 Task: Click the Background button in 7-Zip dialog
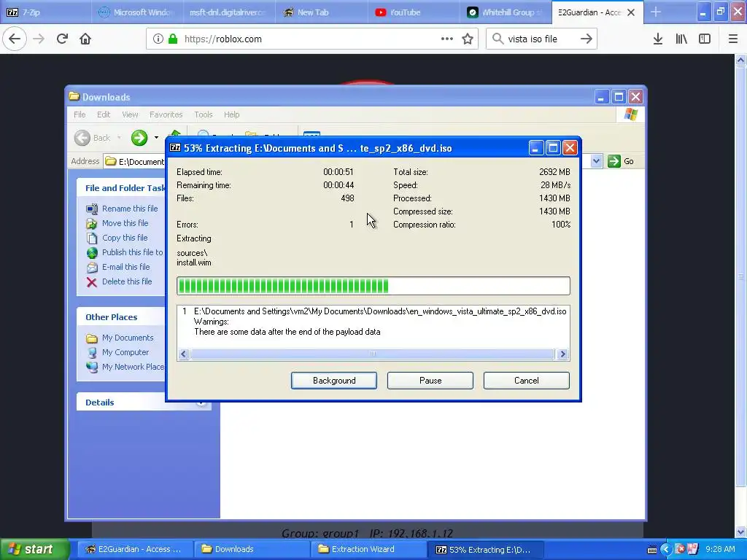(334, 381)
